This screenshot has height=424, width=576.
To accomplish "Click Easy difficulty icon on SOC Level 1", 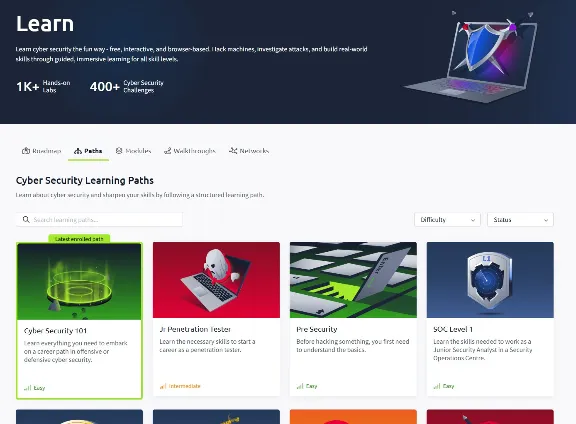I will [437, 386].
